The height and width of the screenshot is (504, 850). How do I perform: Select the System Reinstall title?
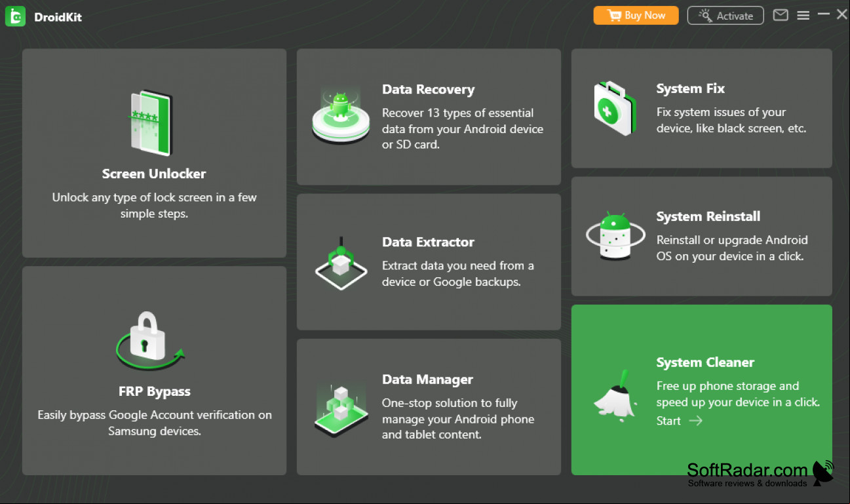(x=708, y=216)
